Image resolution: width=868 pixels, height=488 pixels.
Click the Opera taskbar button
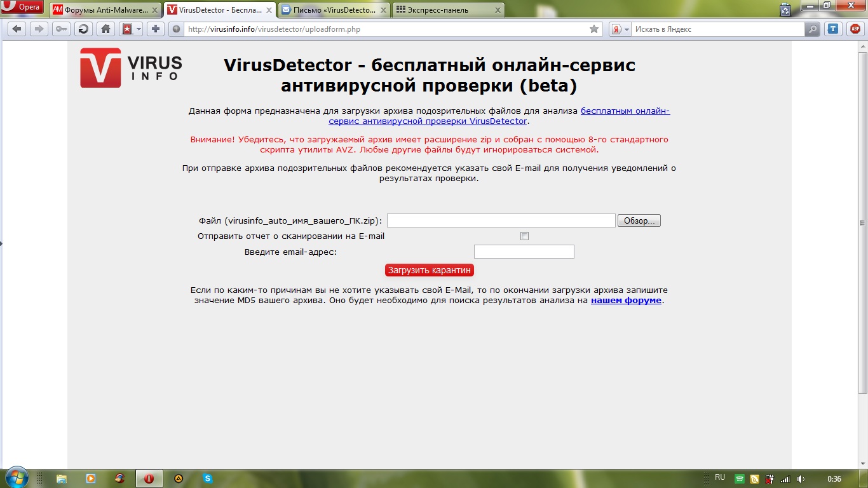[149, 478]
